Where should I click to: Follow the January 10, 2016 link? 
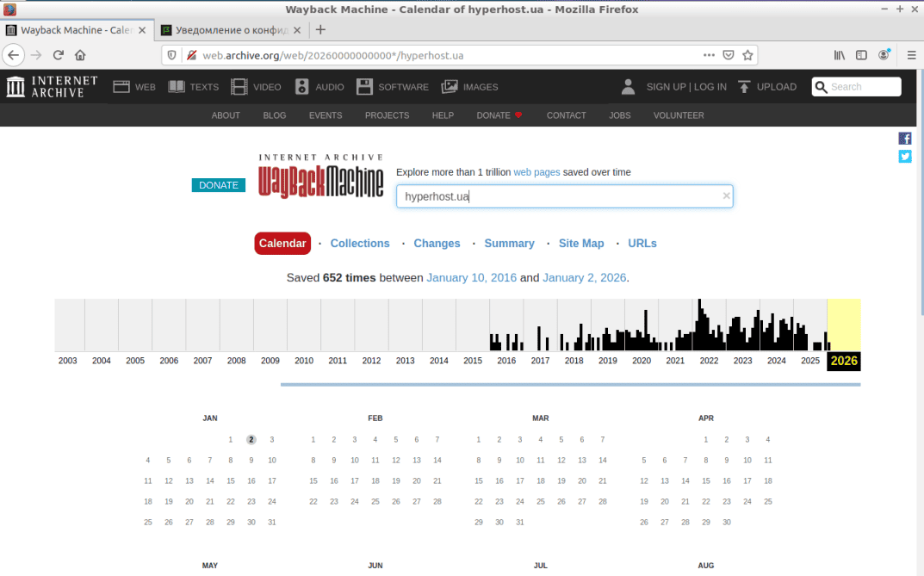coord(471,278)
